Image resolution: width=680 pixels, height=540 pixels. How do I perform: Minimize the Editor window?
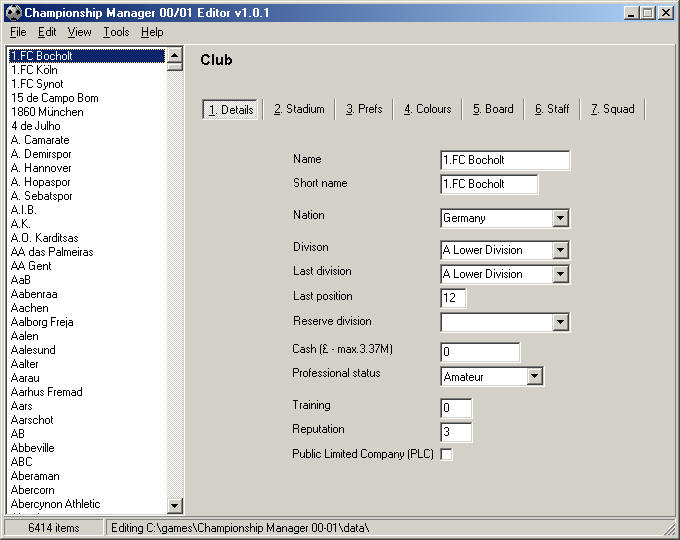coord(631,13)
